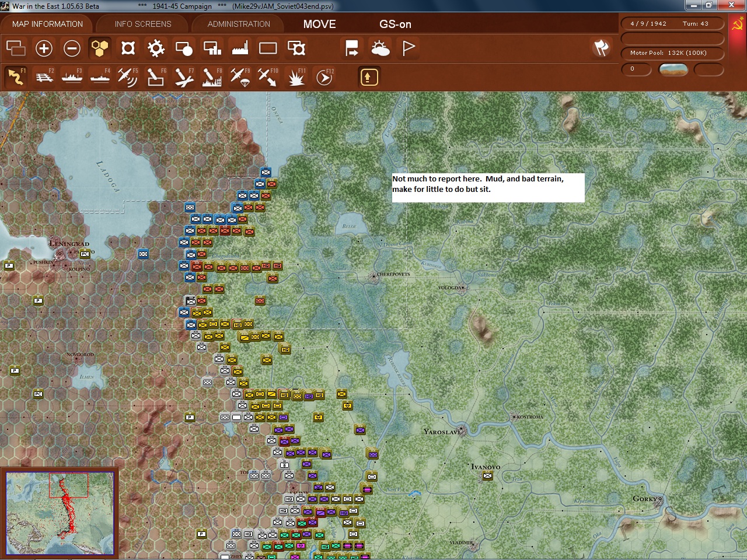Image resolution: width=747 pixels, height=560 pixels.
Task: Zoom in the map with the plus icon
Action: (x=44, y=48)
